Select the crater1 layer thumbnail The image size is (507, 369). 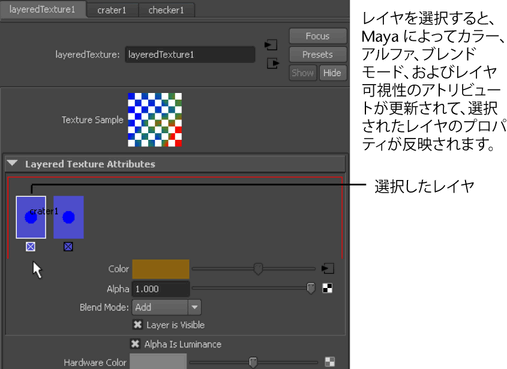point(31,217)
